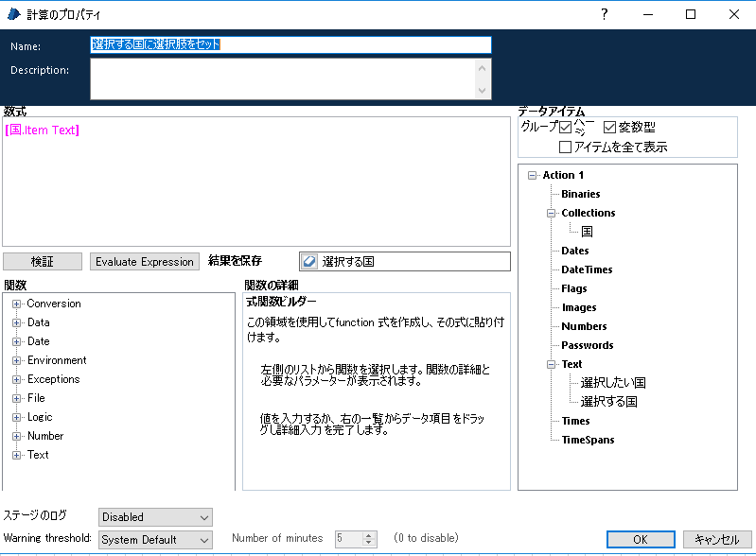The width and height of the screenshot is (756, 556).
Task: Click the Name input field
Action: 290,44
